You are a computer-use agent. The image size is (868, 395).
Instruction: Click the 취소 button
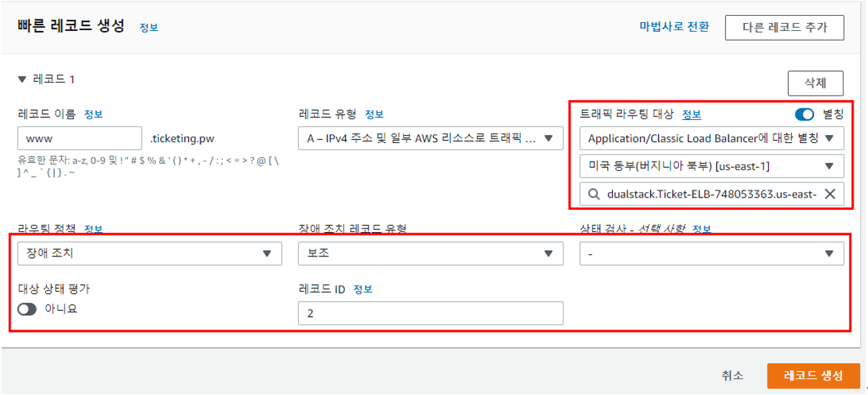coord(733,376)
